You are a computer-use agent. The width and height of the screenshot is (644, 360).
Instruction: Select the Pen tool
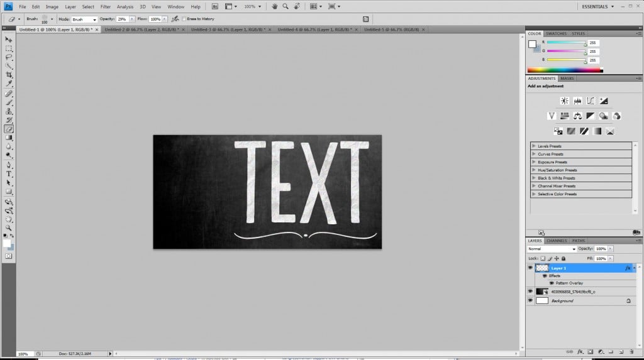tap(9, 165)
